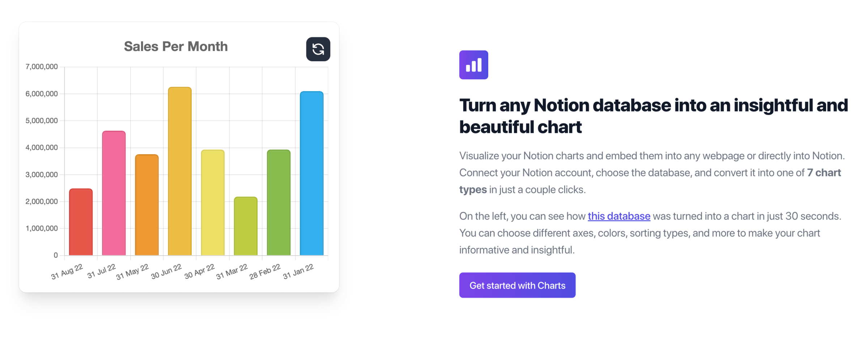
Task: Select the green 28 Feb 22 bar
Action: point(278,202)
